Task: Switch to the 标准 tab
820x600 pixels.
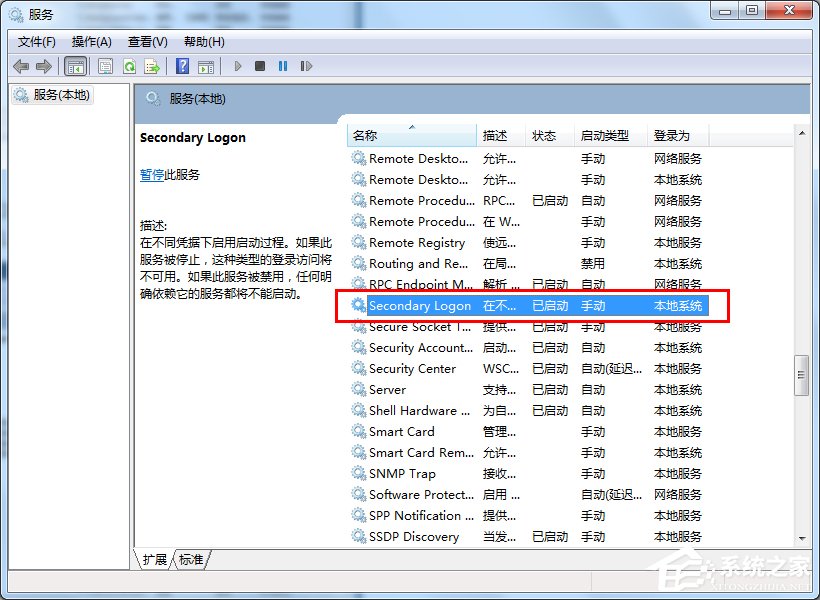Action: coord(189,561)
